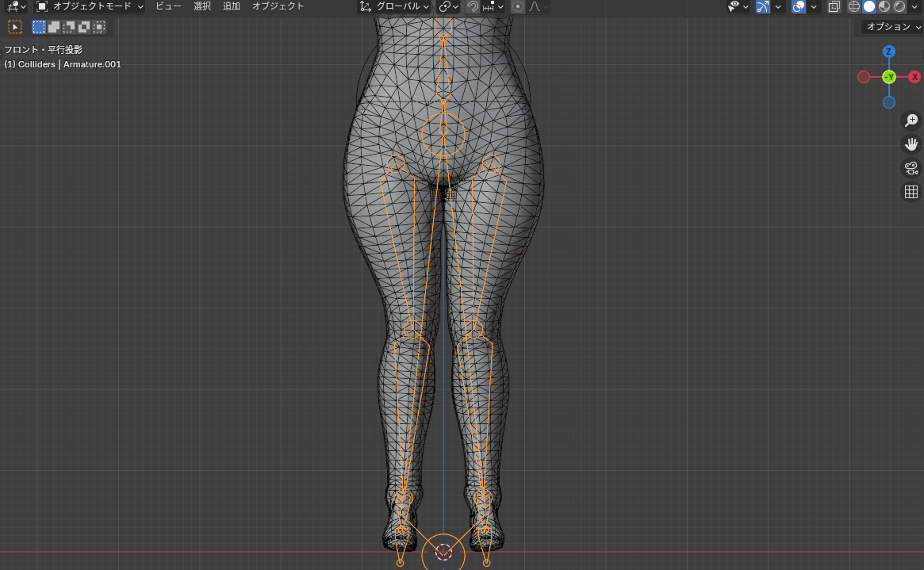Open the 選択 menu
The image size is (924, 570).
(202, 6)
